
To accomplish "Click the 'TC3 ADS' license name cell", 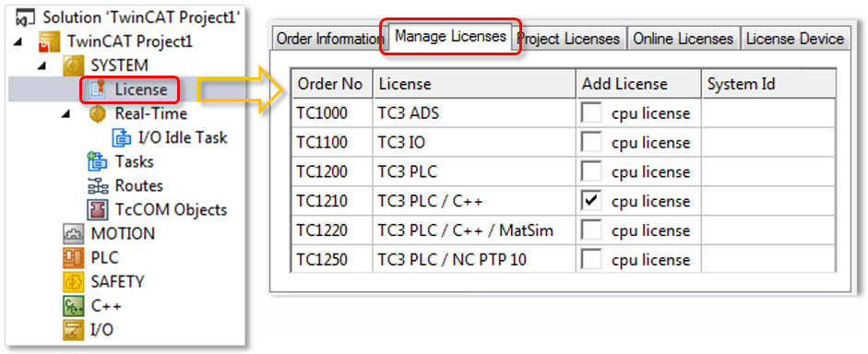I will (x=475, y=113).
